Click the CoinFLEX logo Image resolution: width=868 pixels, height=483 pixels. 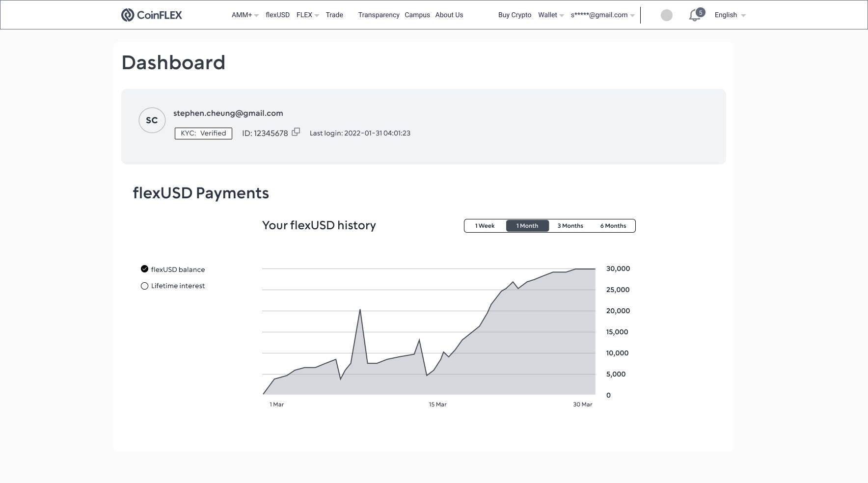coord(151,15)
